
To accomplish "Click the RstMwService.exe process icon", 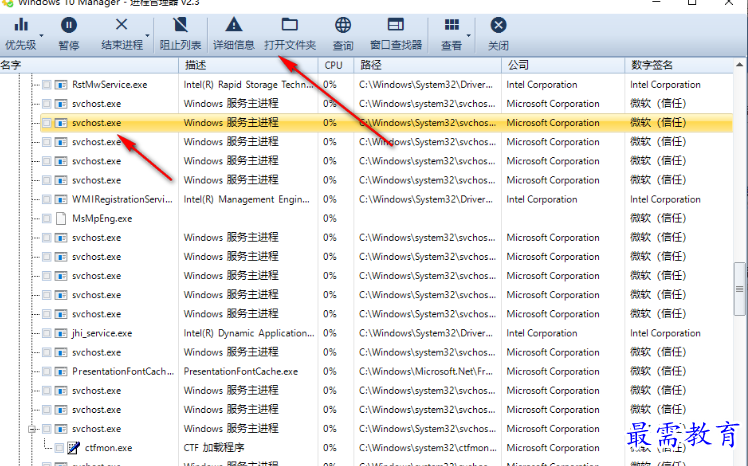I will click(x=61, y=85).
